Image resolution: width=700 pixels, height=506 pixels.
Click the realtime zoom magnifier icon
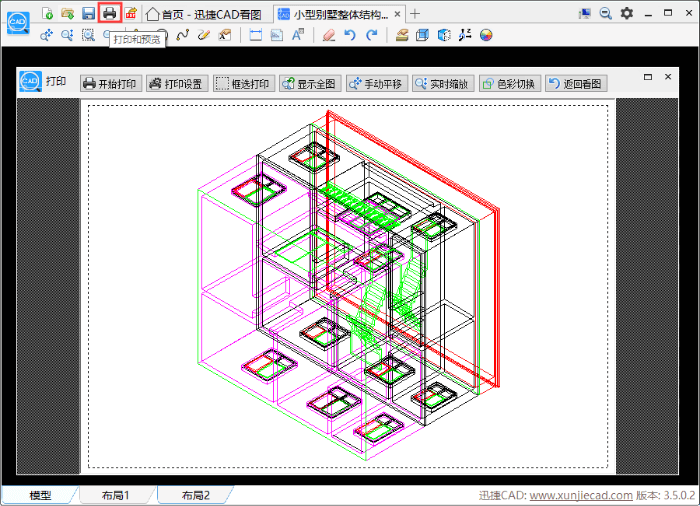(67, 35)
